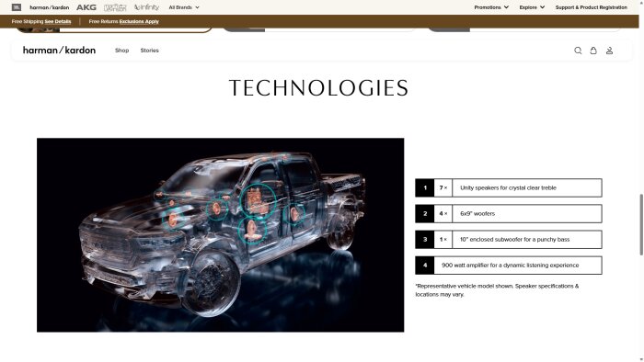
Task: Click the '7 ×' quantity label
Action: [443, 187]
